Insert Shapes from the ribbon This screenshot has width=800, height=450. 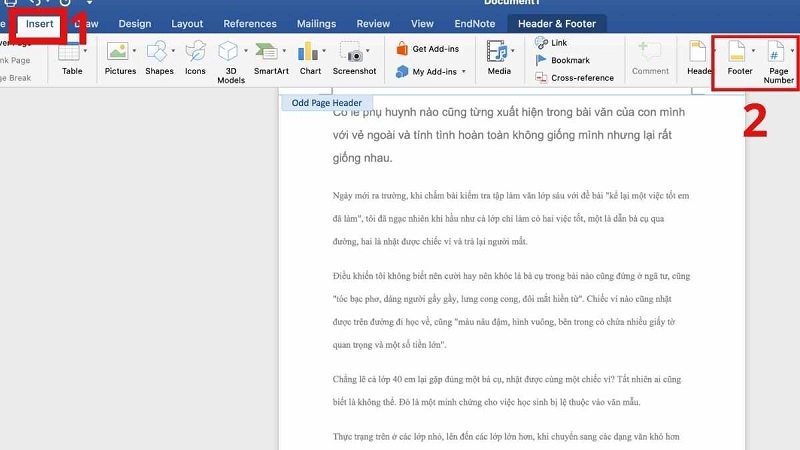[x=159, y=57]
